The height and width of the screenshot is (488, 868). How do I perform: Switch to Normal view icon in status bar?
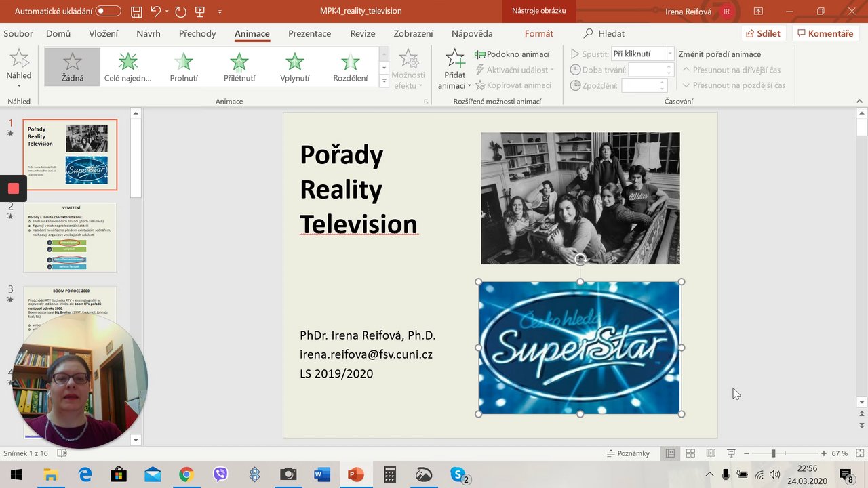point(670,453)
